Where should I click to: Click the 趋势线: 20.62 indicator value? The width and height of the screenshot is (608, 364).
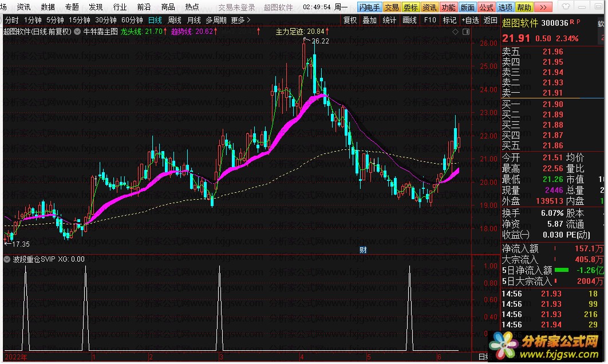[x=192, y=32]
